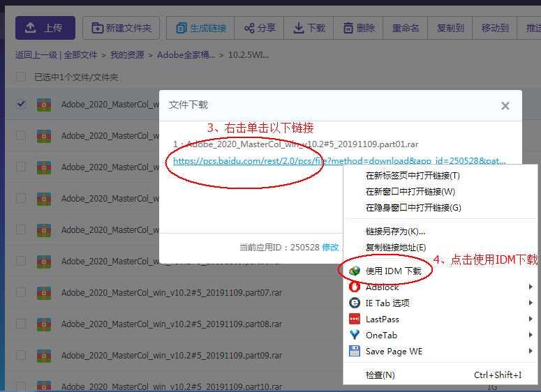541x392 pixels.
Task: Open file Adobe_2020_MasterCol_win_v10.2#5_20191109.part09.rar
Action: (x=172, y=356)
